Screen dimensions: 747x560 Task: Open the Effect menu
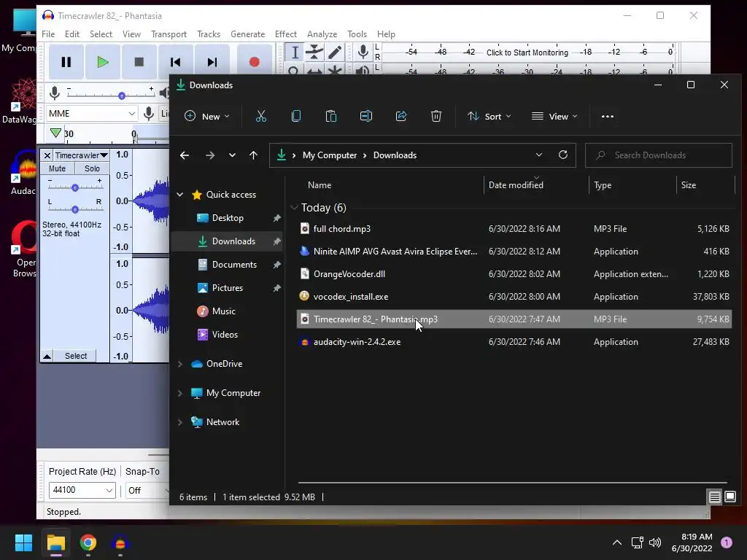point(286,34)
